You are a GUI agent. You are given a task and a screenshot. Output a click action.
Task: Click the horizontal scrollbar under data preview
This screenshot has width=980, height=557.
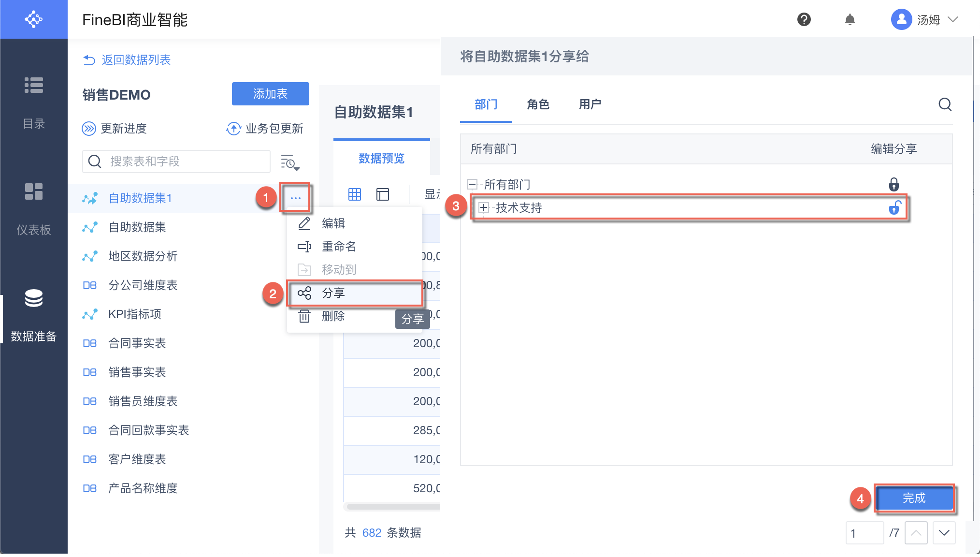[392, 507]
